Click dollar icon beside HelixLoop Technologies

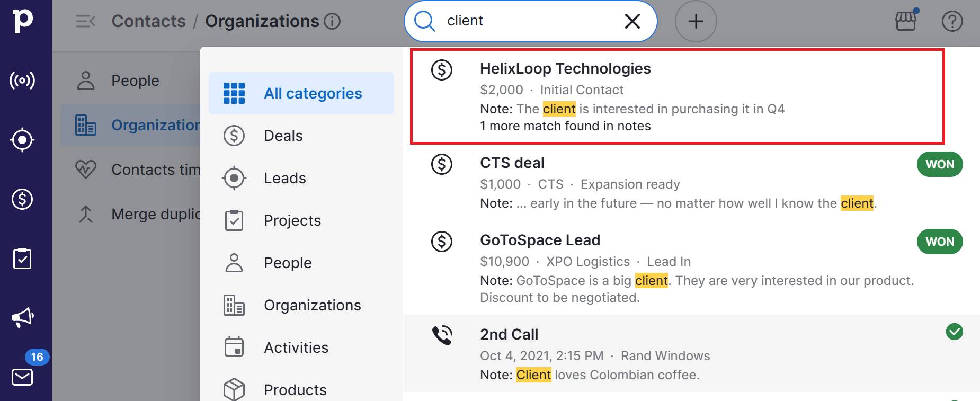click(441, 69)
